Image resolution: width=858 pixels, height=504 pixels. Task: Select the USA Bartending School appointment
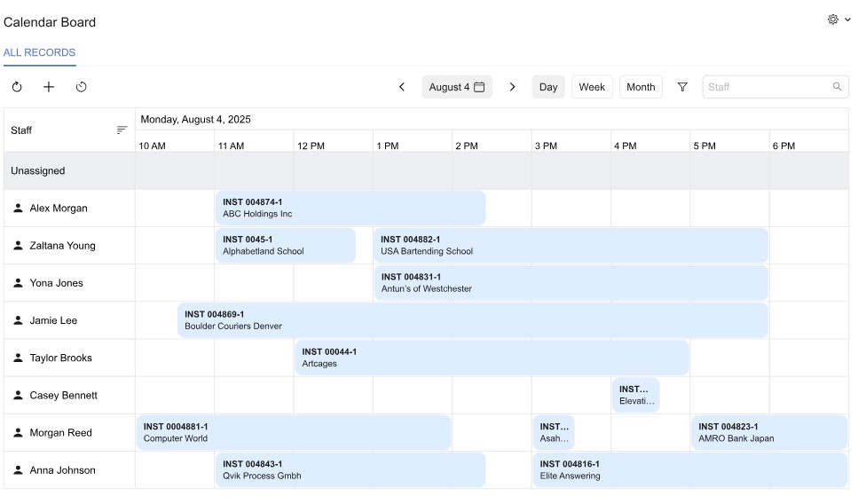(571, 246)
